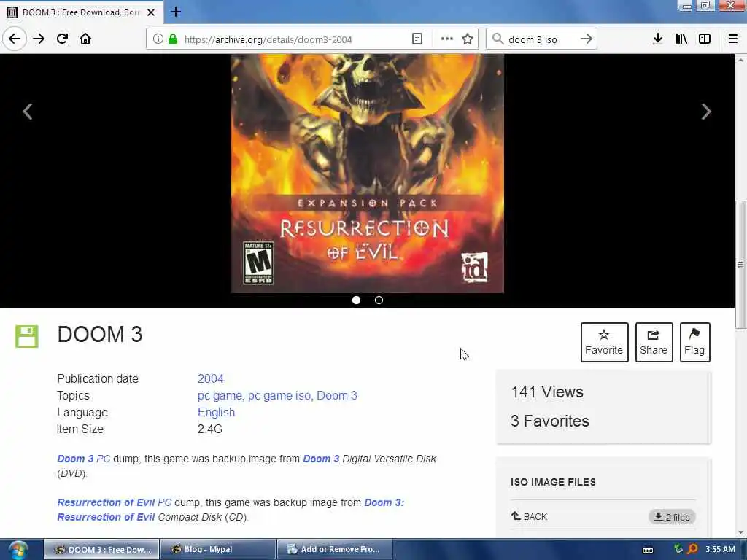This screenshot has width=747, height=560.
Task: Flag this archive item
Action: (x=694, y=343)
